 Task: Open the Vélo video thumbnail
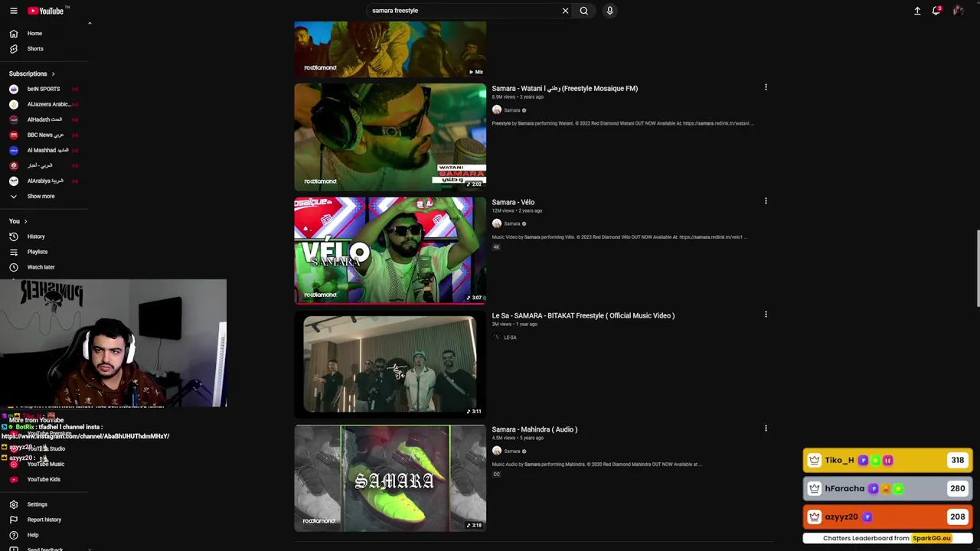pyautogui.click(x=390, y=250)
